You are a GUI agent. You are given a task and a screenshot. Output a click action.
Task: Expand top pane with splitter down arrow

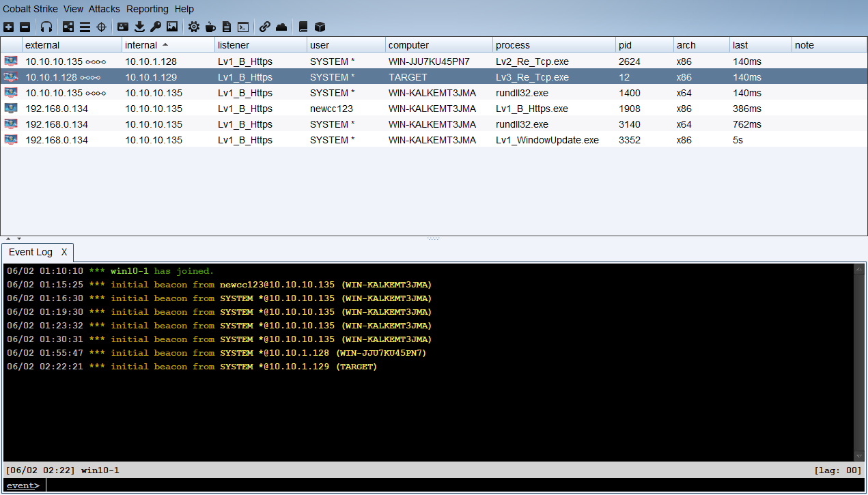click(19, 238)
